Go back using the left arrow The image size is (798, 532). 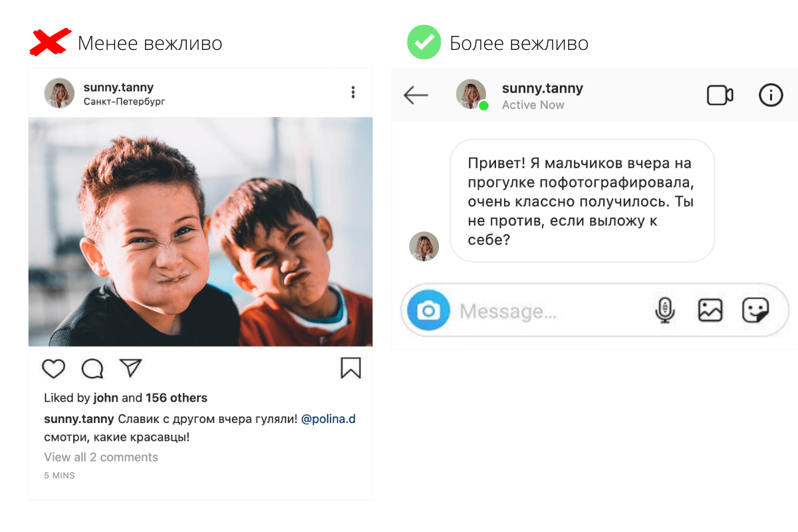[x=416, y=96]
